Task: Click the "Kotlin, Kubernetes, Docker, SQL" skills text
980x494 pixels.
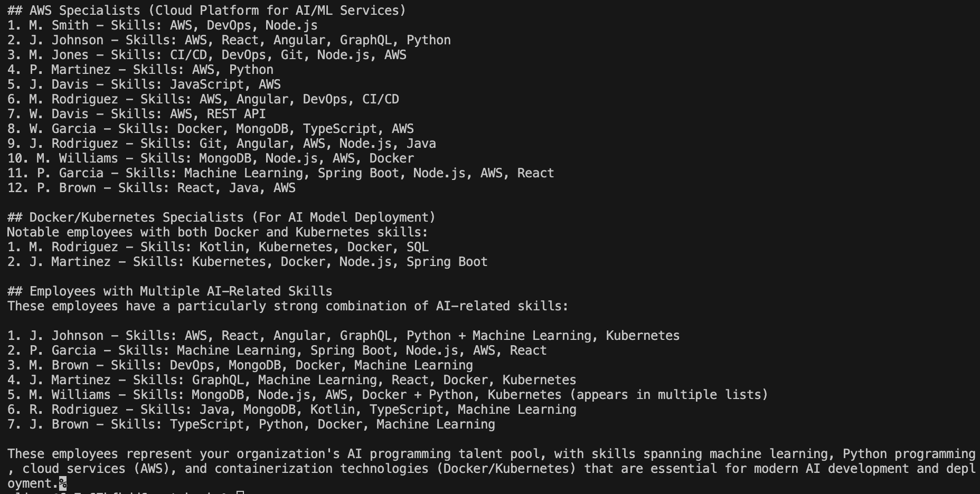Action: click(314, 247)
